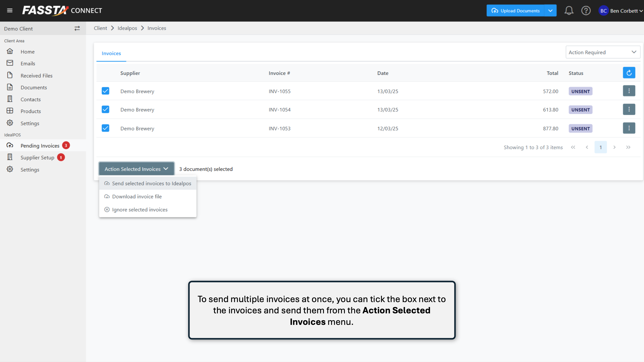
Task: Open Pending Invoices in the sidebar
Action: tap(43, 145)
